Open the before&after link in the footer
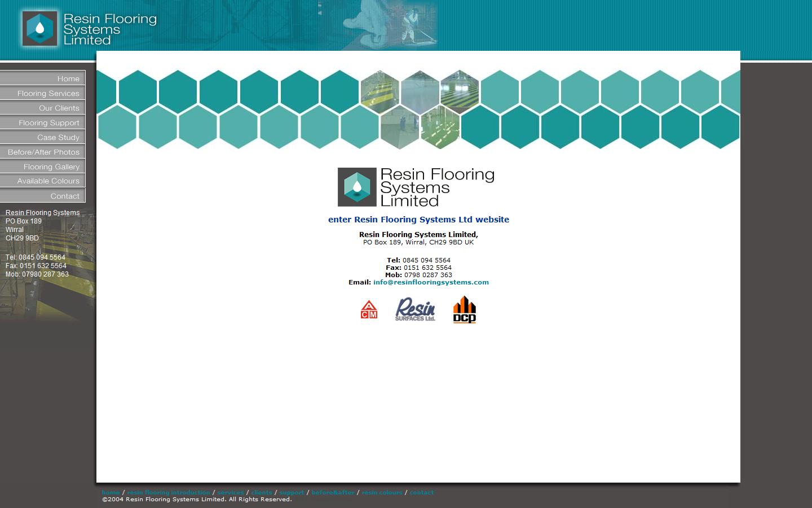 [333, 492]
